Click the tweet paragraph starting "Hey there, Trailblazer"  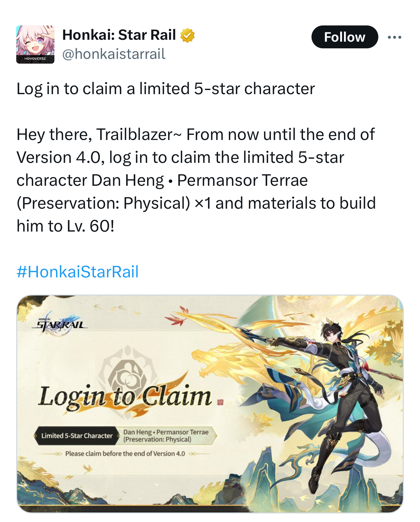196,180
